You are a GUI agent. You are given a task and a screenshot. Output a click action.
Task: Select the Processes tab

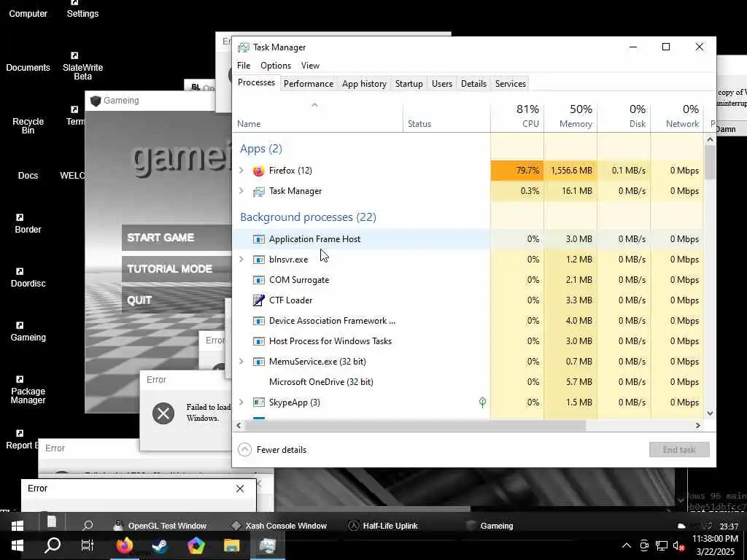(x=256, y=82)
